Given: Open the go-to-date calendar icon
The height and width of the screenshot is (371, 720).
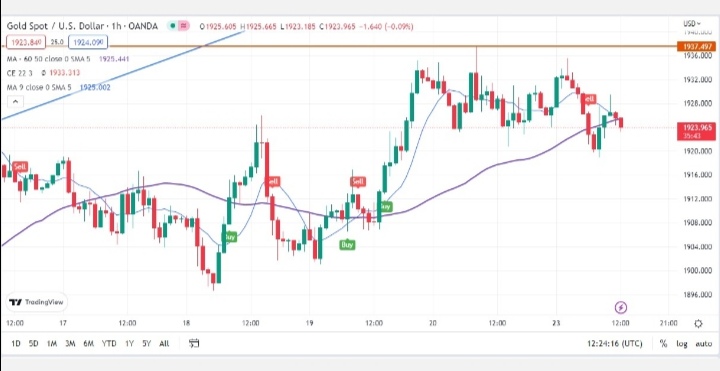Looking at the screenshot, I should (x=194, y=343).
